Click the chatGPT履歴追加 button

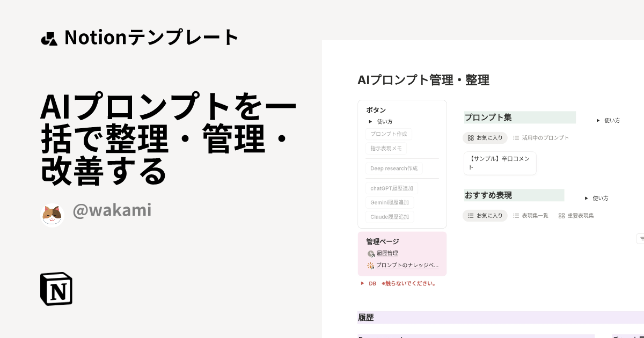point(392,188)
